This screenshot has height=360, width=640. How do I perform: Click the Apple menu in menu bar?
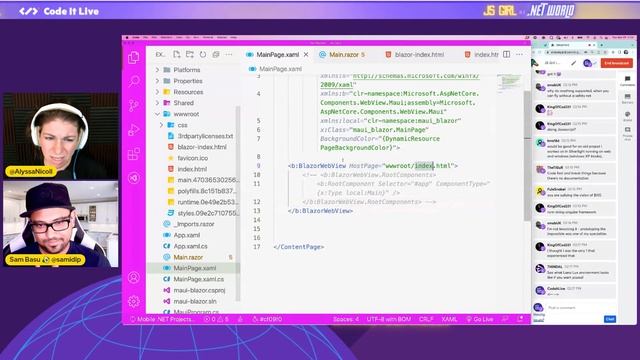[x=127, y=37]
